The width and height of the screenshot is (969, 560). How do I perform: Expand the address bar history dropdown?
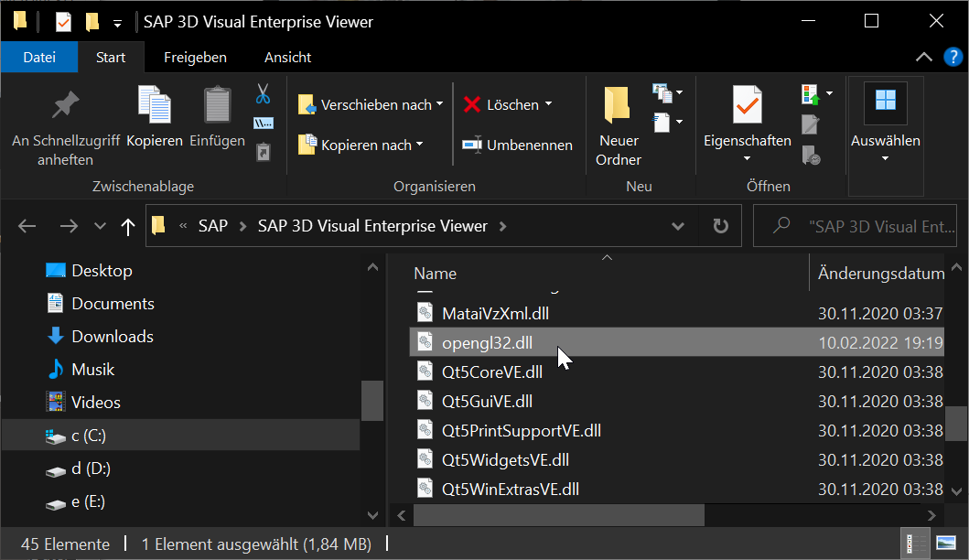(x=678, y=226)
